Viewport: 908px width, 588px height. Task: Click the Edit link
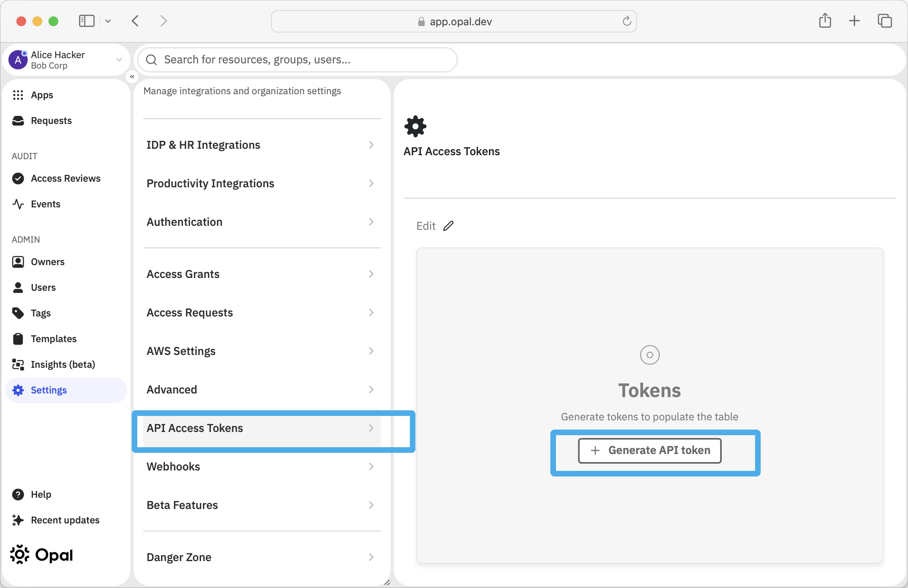(426, 226)
